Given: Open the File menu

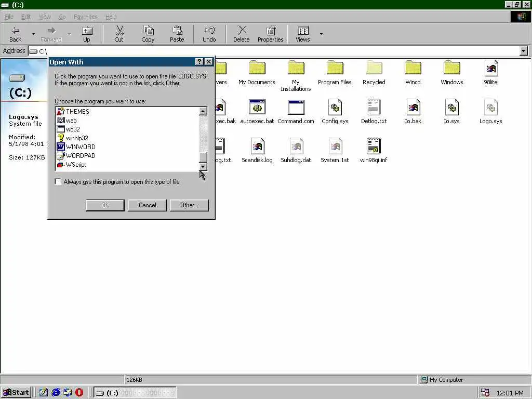Looking at the screenshot, I should [9, 17].
